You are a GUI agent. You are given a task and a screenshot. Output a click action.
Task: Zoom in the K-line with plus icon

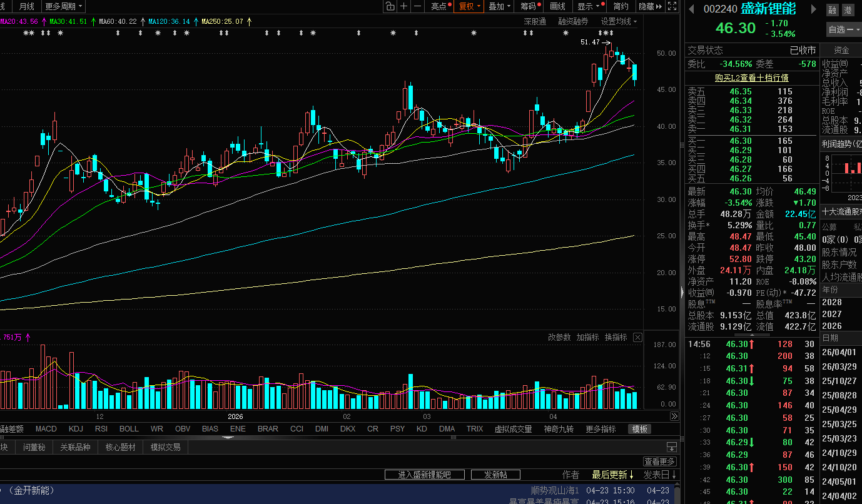pos(403,6)
